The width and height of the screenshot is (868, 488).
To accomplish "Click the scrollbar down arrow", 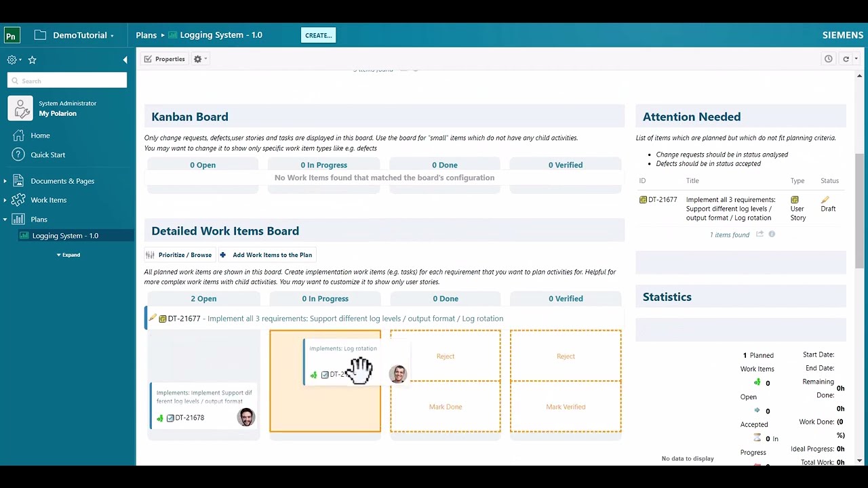I will coord(859,461).
